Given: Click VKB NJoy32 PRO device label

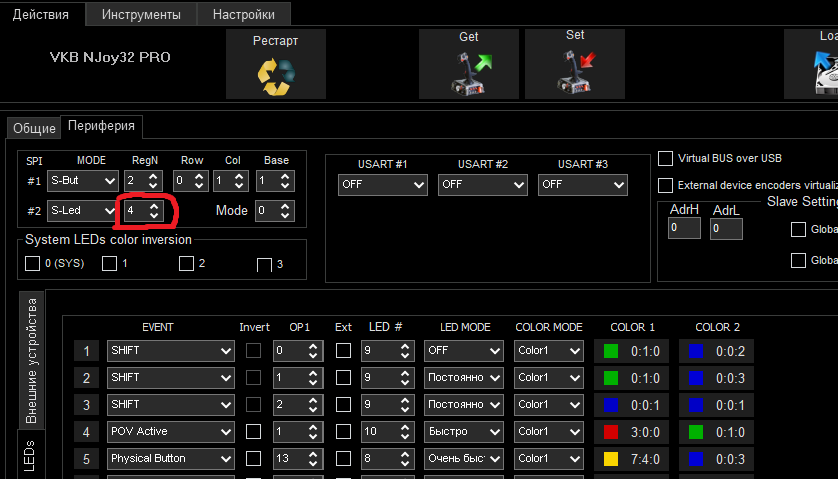Looking at the screenshot, I should point(110,57).
